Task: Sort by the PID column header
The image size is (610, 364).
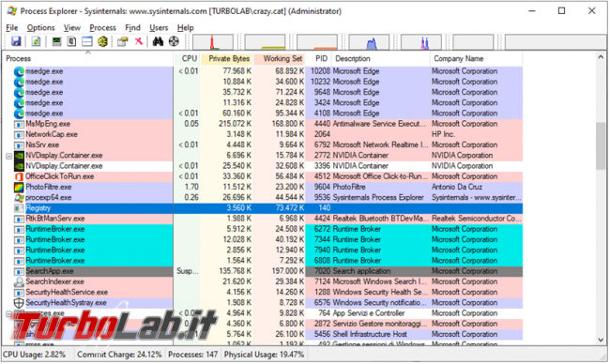Action: coord(319,59)
